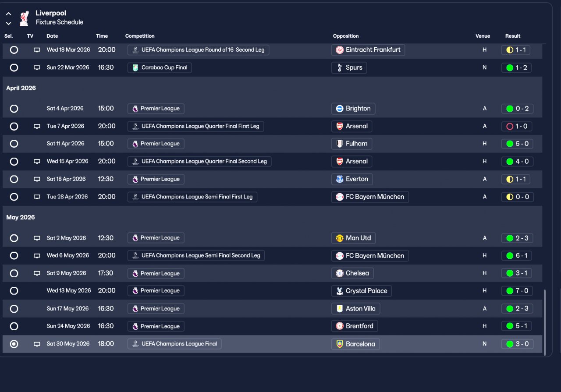Click the April 2026 month heading
Screen dimensions: 561x392
pos(21,88)
